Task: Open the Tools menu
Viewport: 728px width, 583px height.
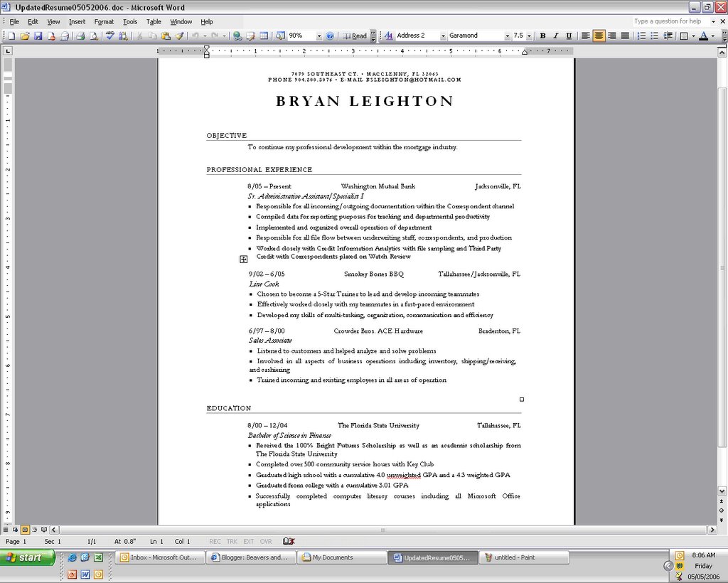Action: click(x=130, y=22)
